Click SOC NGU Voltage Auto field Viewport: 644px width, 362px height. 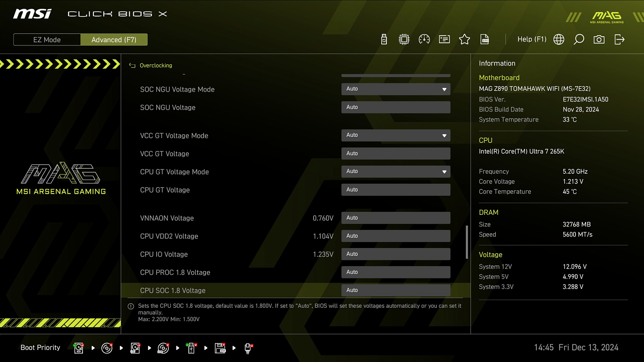396,107
